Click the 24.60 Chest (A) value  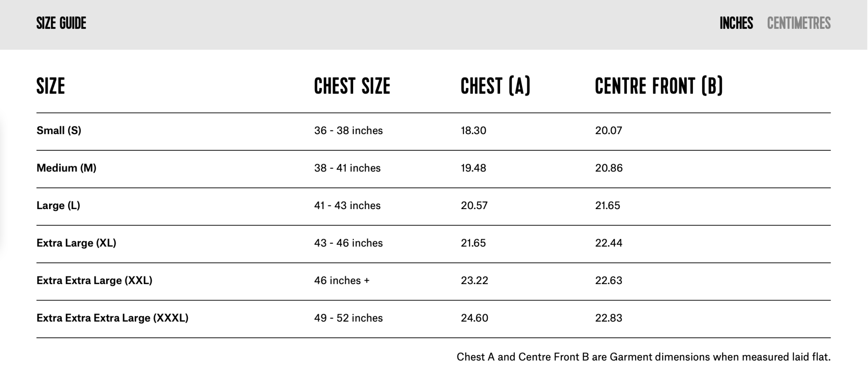click(474, 318)
